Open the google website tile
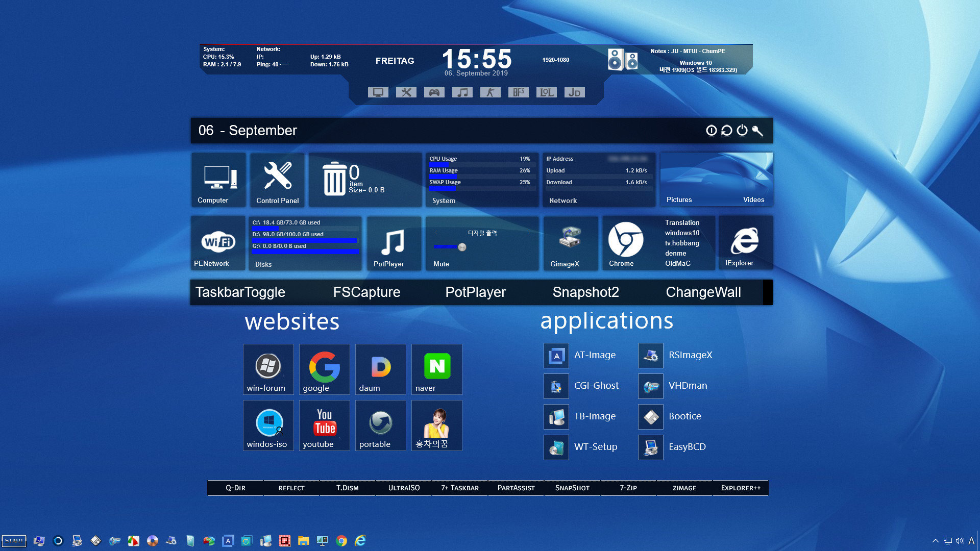Screen dimensions: 980x551 [x=325, y=369]
